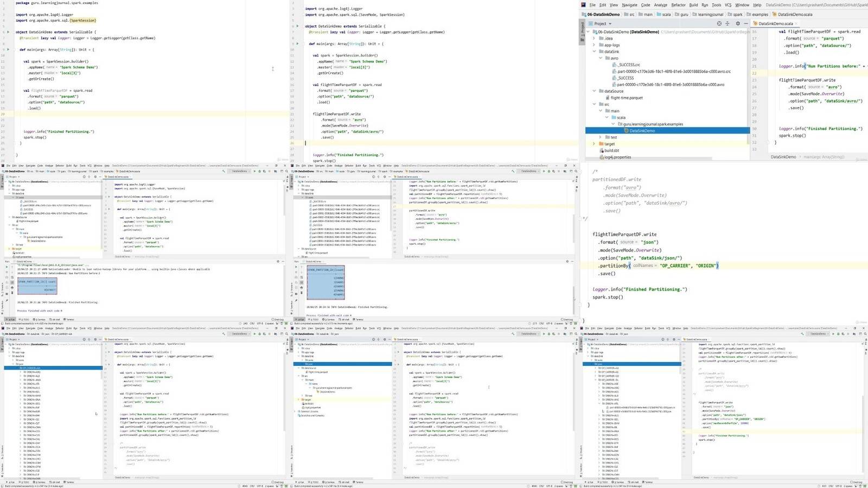
Task: Open the Refactor menu
Action: pos(678,5)
